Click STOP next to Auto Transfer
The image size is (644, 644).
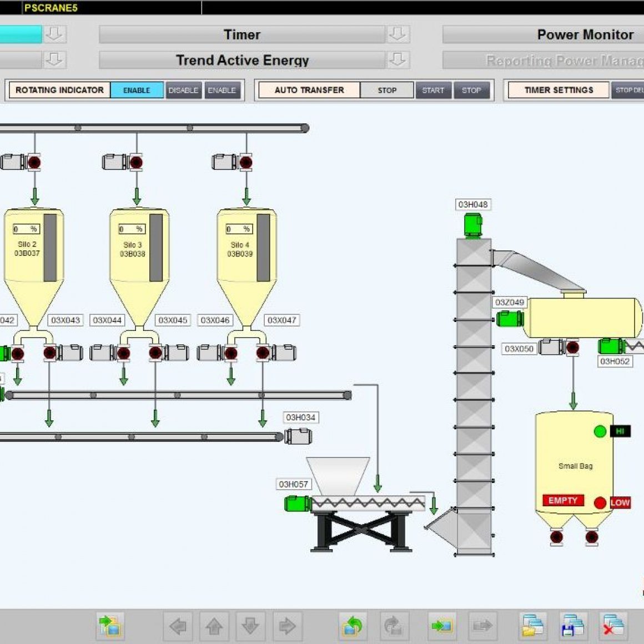tap(387, 90)
